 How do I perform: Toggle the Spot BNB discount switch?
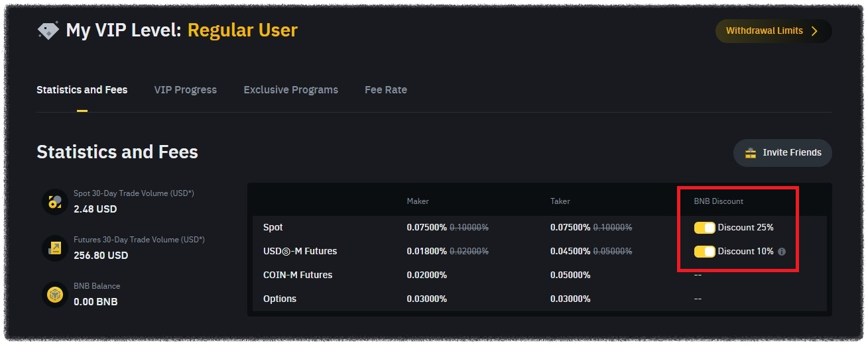pos(704,228)
